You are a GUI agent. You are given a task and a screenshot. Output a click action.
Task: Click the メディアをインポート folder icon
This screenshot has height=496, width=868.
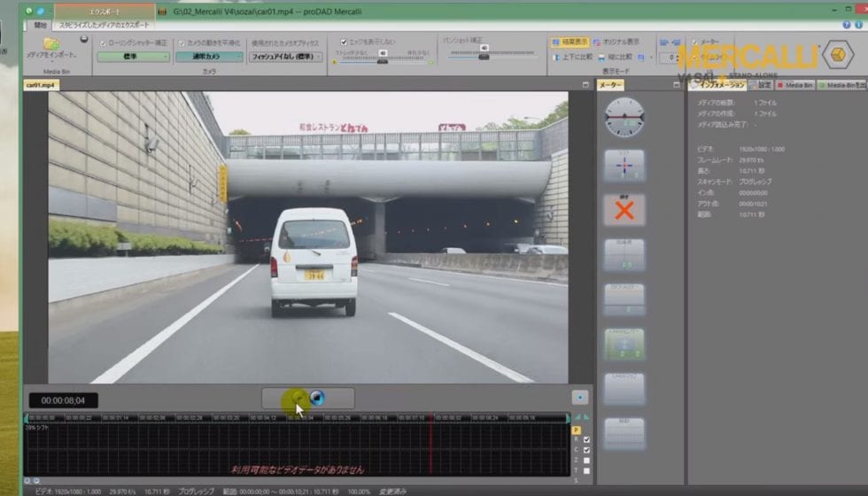pyautogui.click(x=51, y=43)
